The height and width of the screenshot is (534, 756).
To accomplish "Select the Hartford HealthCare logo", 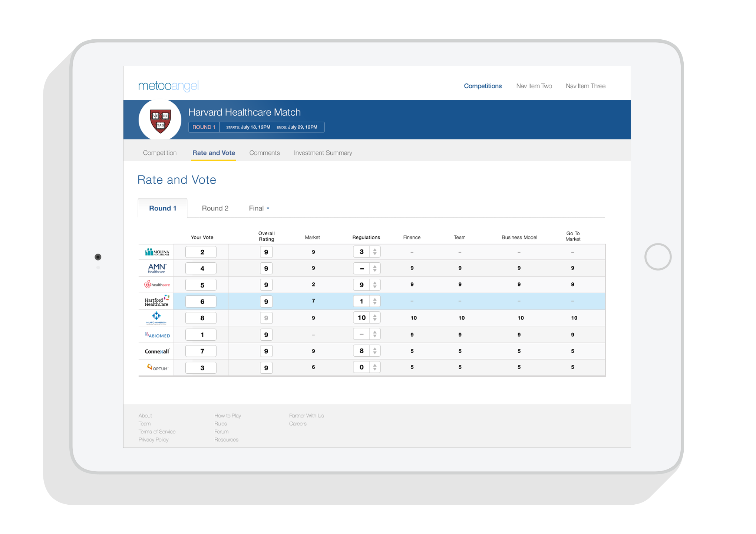I will coord(157,301).
